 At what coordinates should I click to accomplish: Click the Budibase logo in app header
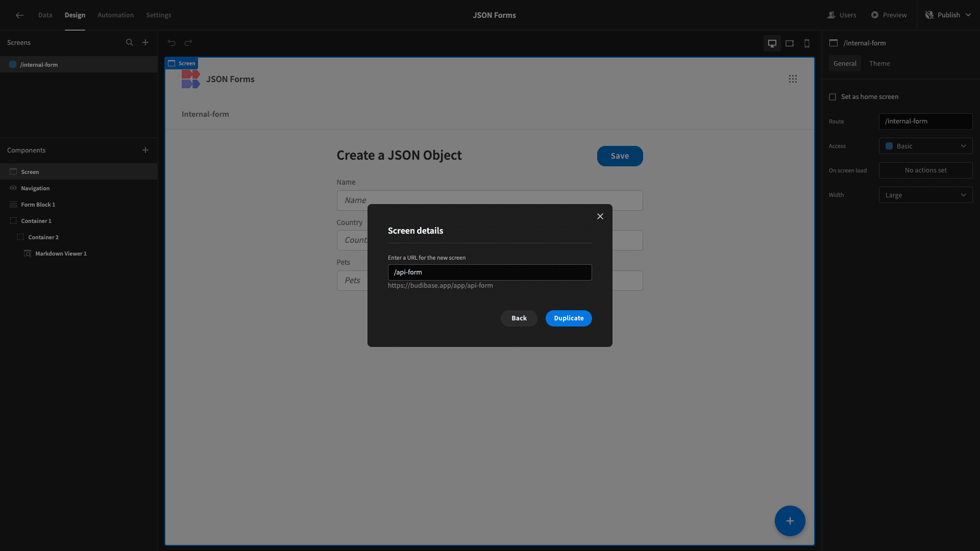coord(190,79)
